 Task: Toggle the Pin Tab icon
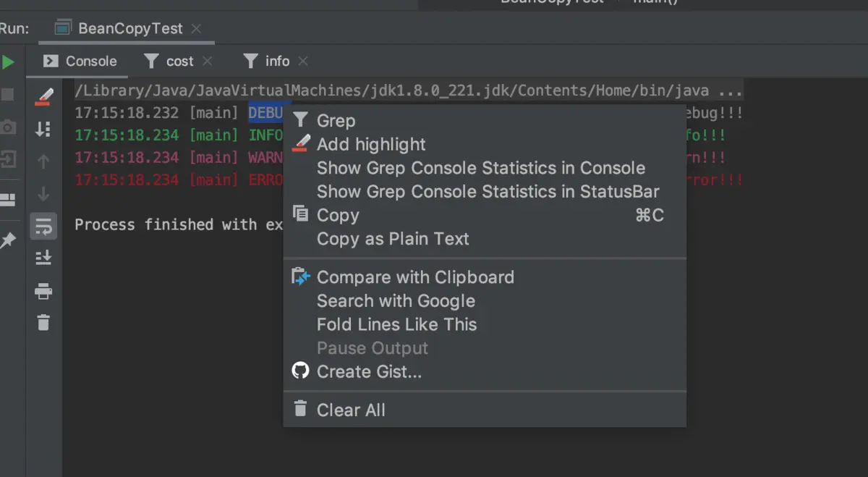point(8,241)
